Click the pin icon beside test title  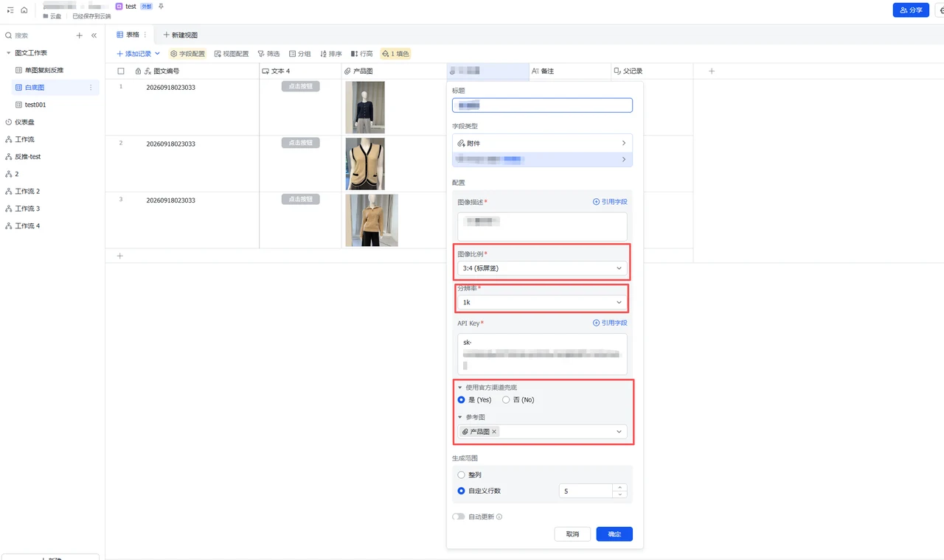tap(162, 6)
